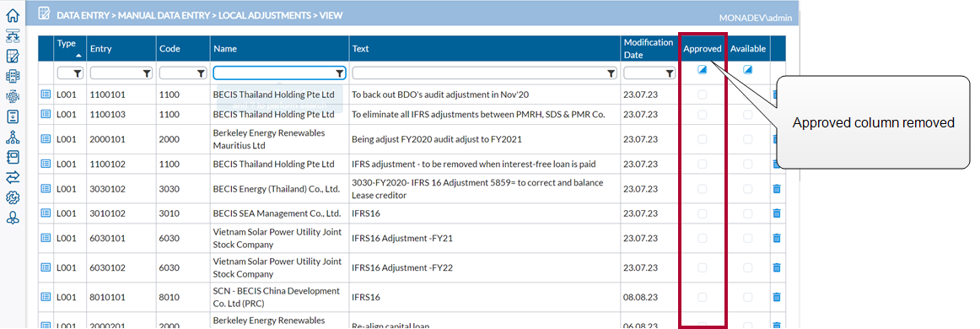This screenshot has height=329, width=980.
Task: Open the notebook icon in sidebar
Action: click(13, 157)
